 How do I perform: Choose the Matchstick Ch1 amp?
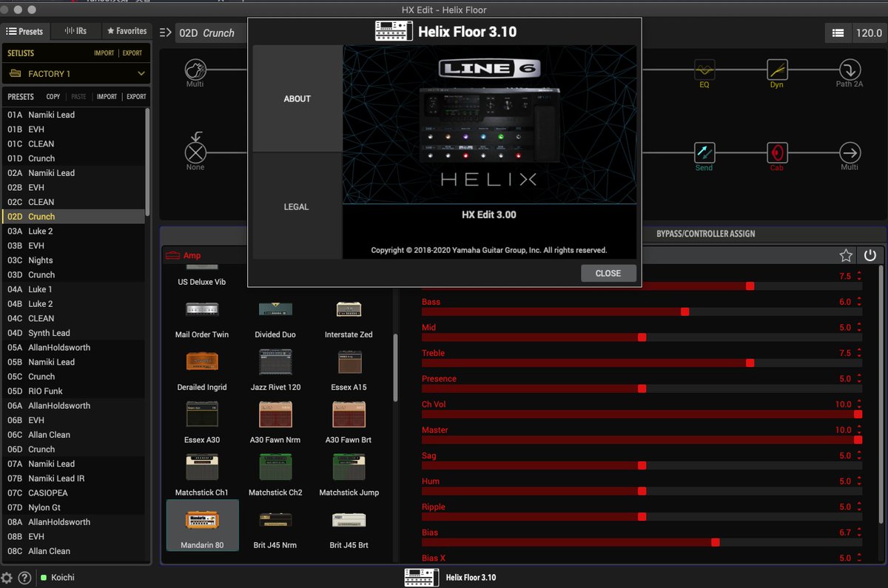[202, 476]
